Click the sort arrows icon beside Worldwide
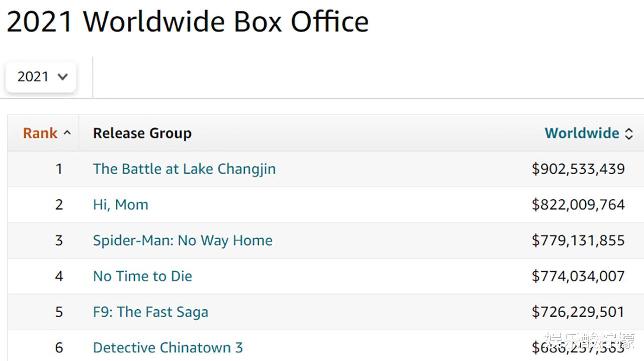This screenshot has width=644, height=361. point(628,133)
